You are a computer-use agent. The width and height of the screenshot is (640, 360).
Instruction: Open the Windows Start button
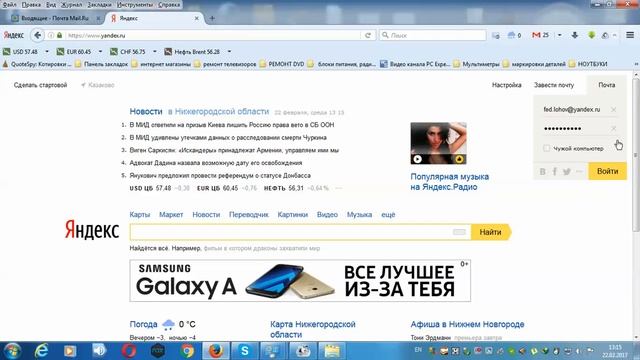coord(12,351)
